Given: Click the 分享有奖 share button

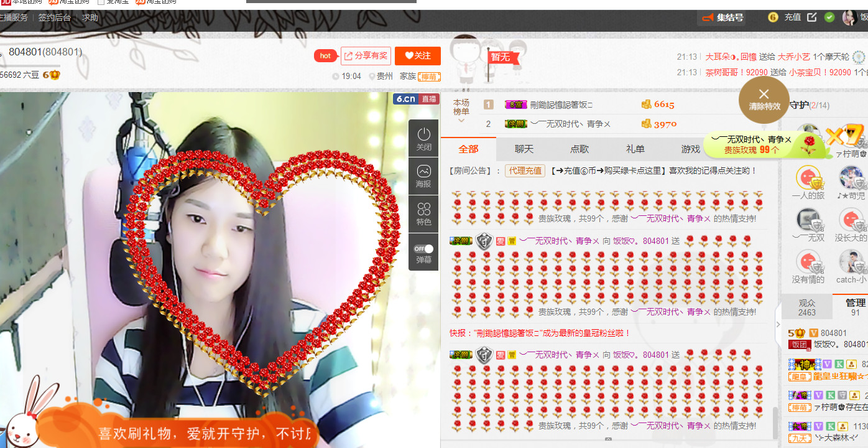Looking at the screenshot, I should click(366, 56).
